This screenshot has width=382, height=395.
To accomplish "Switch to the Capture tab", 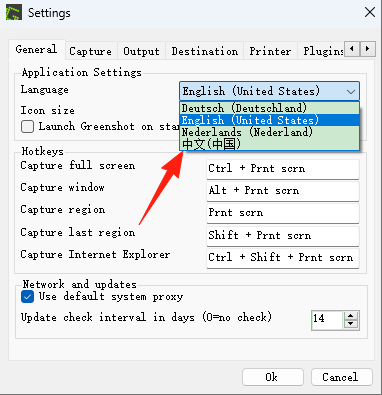I will pos(91,51).
